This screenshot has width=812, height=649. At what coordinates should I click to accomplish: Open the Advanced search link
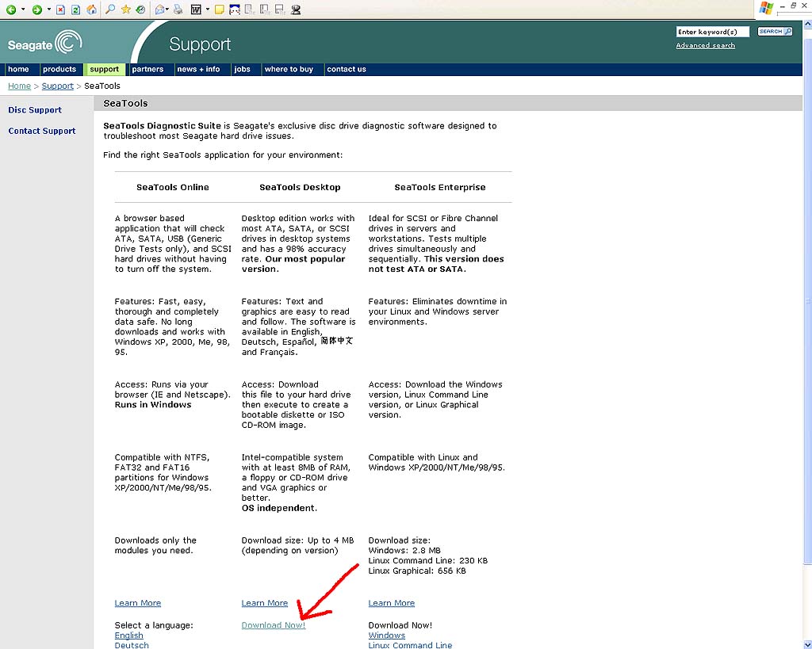pyautogui.click(x=705, y=45)
